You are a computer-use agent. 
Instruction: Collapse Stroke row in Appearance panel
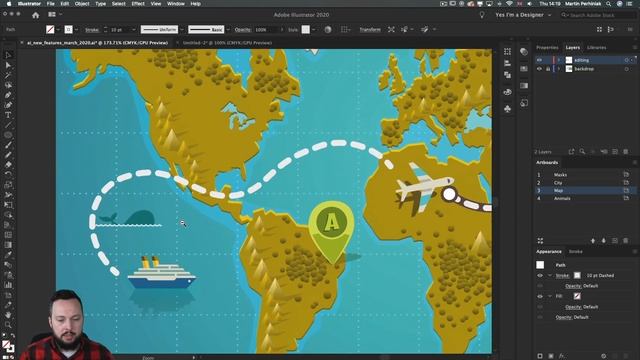tap(550, 276)
